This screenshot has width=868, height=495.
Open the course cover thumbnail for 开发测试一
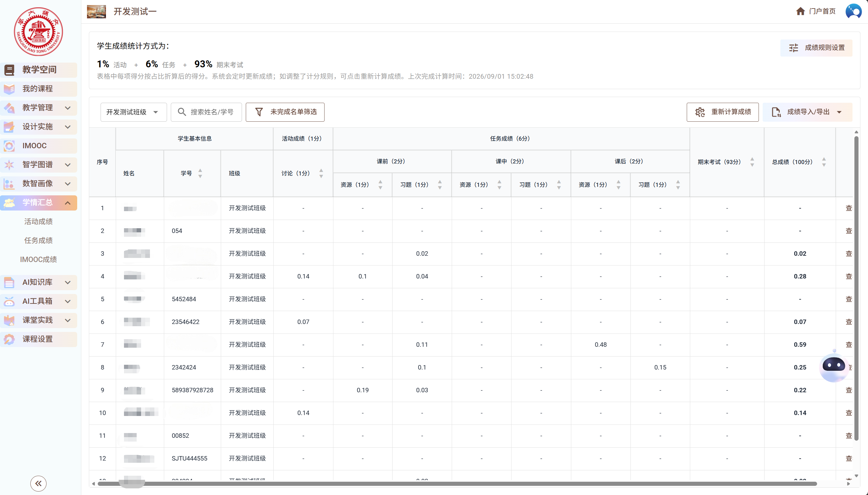96,12
